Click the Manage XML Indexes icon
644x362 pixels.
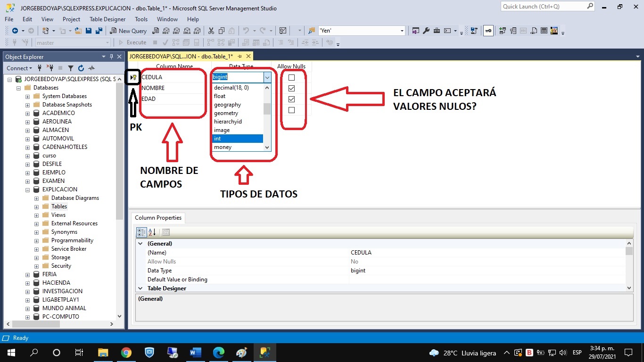tap(534, 31)
